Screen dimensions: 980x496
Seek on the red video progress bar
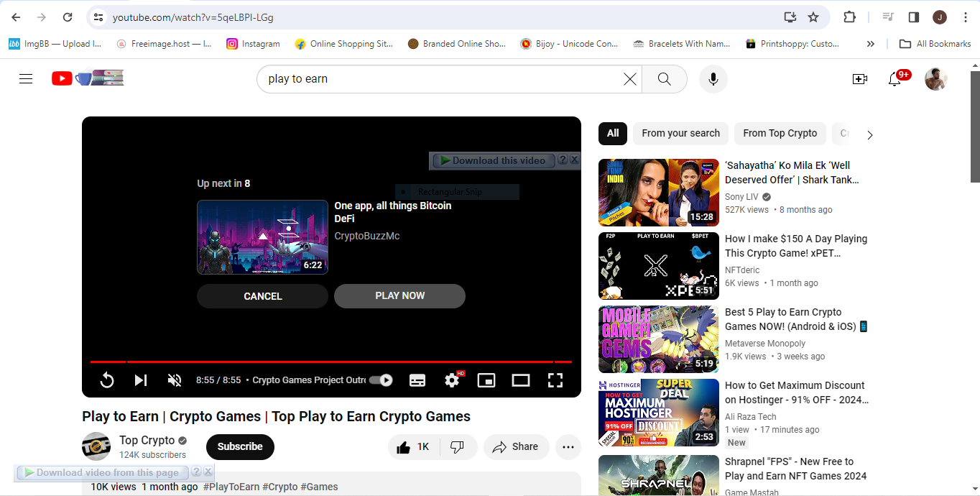point(331,362)
